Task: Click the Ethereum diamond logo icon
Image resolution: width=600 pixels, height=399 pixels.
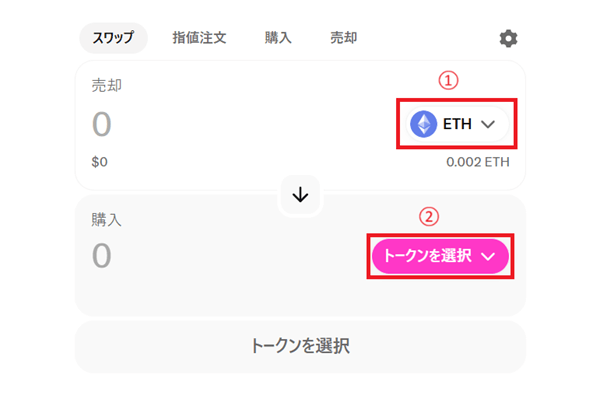Action: [x=423, y=124]
